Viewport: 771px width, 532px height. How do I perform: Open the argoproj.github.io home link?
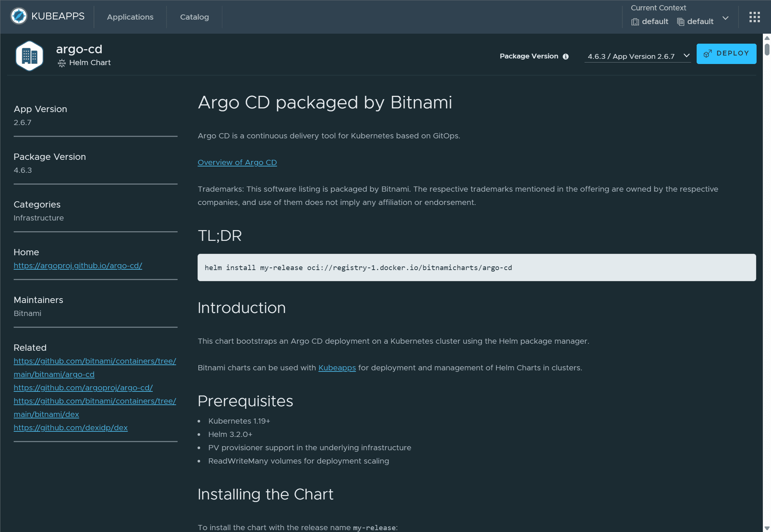click(78, 266)
